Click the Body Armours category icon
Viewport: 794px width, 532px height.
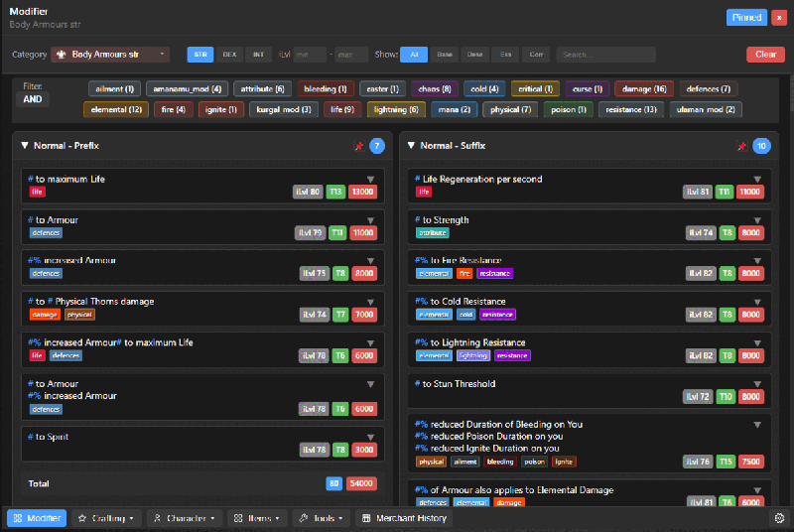click(62, 55)
